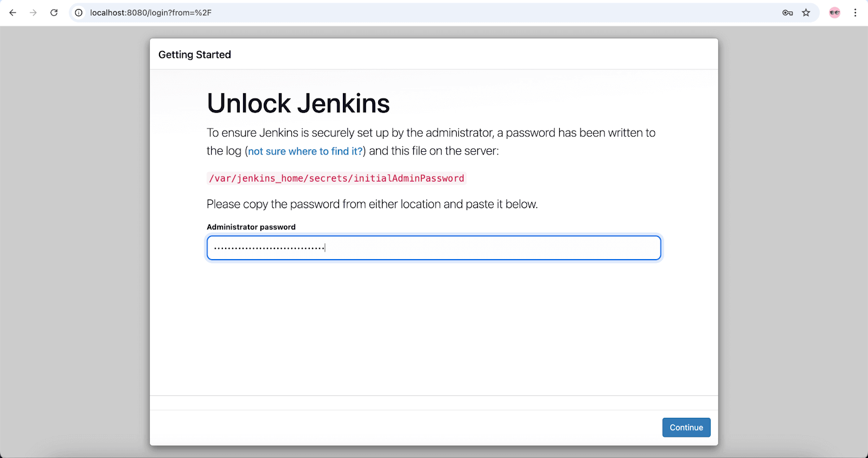Click the browser forward arrow
The image size is (868, 458).
[34, 12]
